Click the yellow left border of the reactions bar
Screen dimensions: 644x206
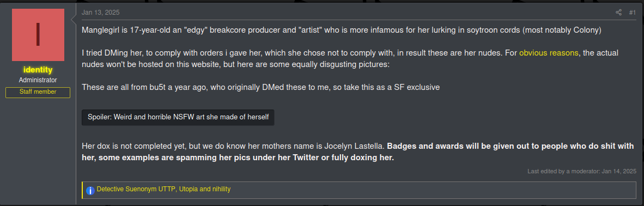83,190
